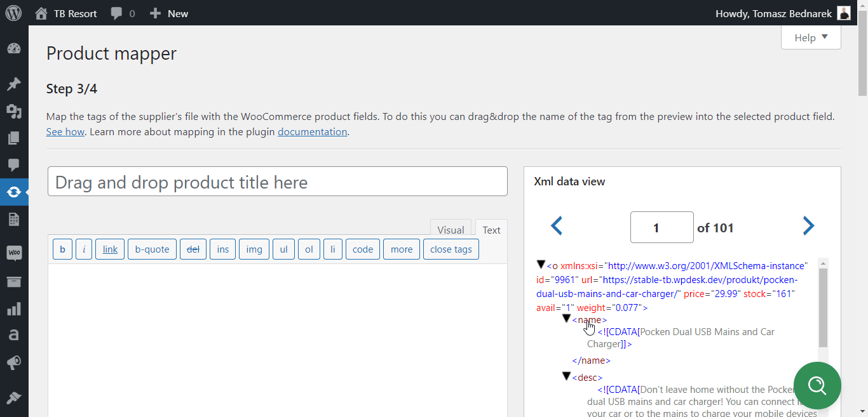Screen dimensions: 868x417
Task: Collapse the <desc> XML node triangle
Action: 567,376
